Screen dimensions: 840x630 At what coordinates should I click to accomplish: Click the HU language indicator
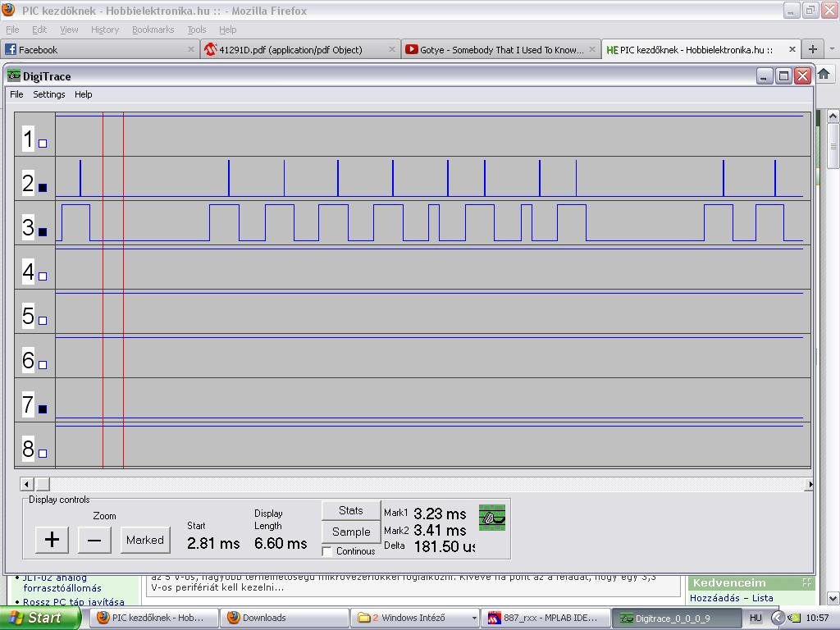(x=756, y=618)
